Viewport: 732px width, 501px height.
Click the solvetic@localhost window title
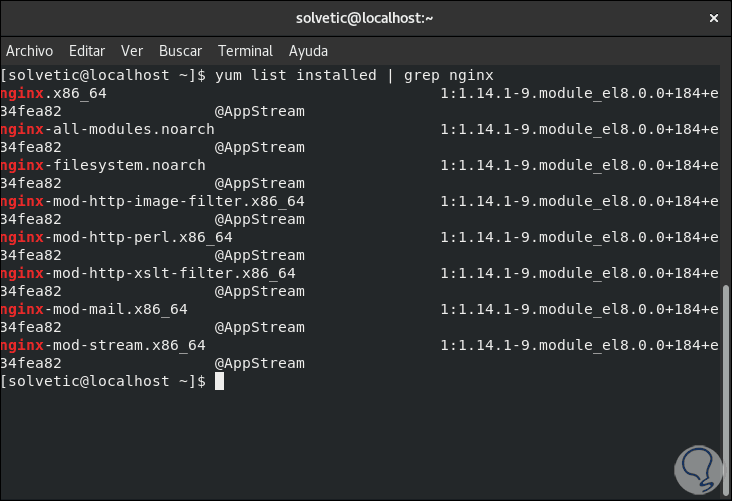click(365, 18)
